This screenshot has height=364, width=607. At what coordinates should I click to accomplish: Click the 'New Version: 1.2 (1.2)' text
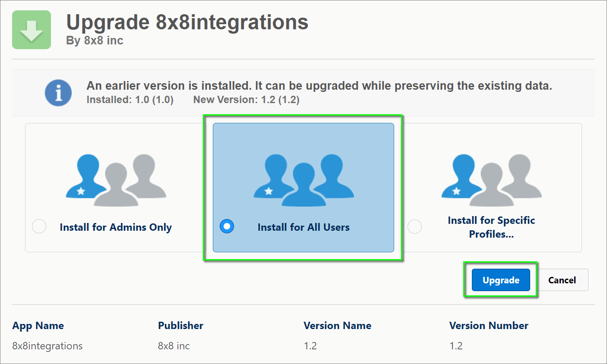(x=246, y=100)
